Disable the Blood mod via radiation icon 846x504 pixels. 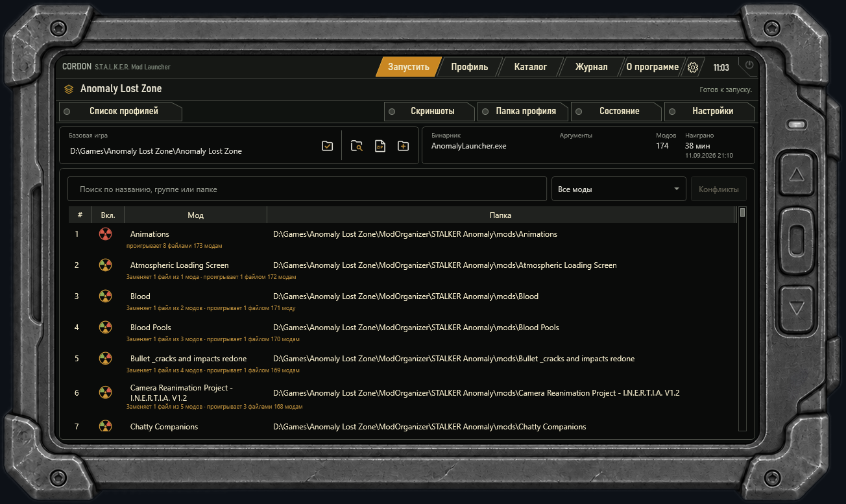(105, 296)
